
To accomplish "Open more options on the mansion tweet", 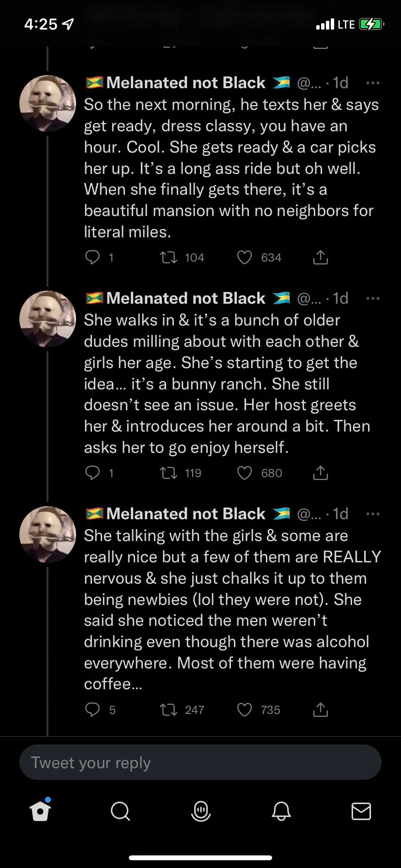I will pos(372,83).
